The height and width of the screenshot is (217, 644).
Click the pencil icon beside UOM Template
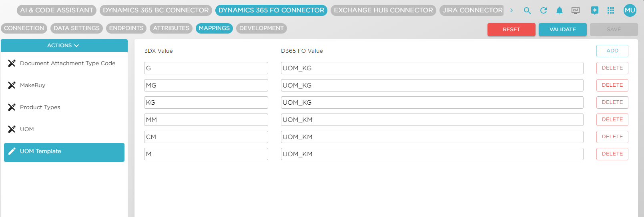(12, 151)
